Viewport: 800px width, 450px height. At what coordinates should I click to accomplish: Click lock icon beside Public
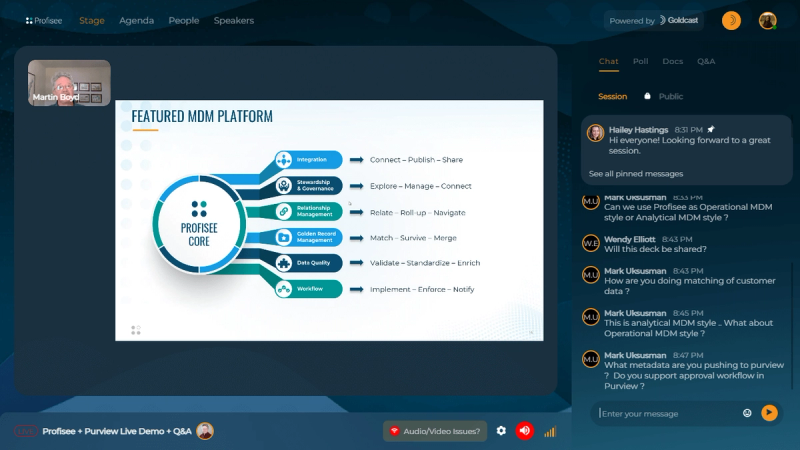[x=647, y=96]
